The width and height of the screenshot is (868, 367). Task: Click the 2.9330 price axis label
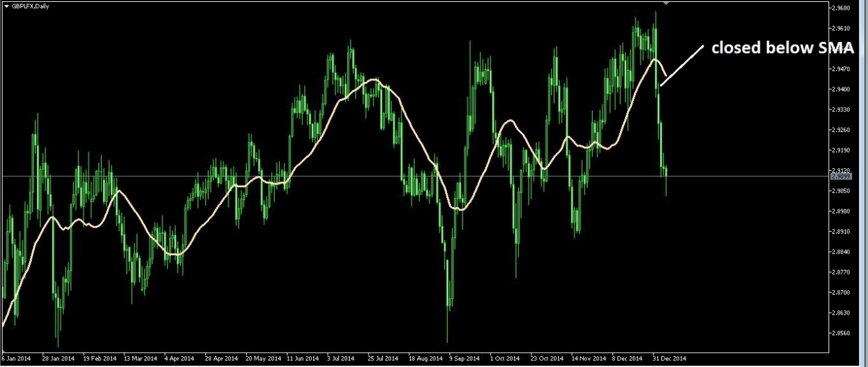841,110
